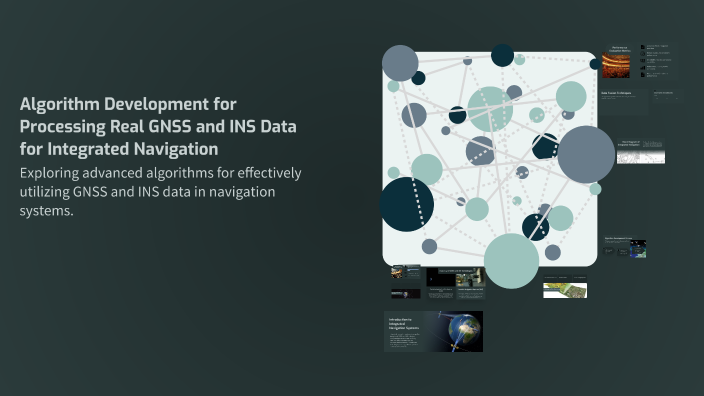Open the slide with the terrain map image
The width and height of the screenshot is (704, 396).
[565, 286]
